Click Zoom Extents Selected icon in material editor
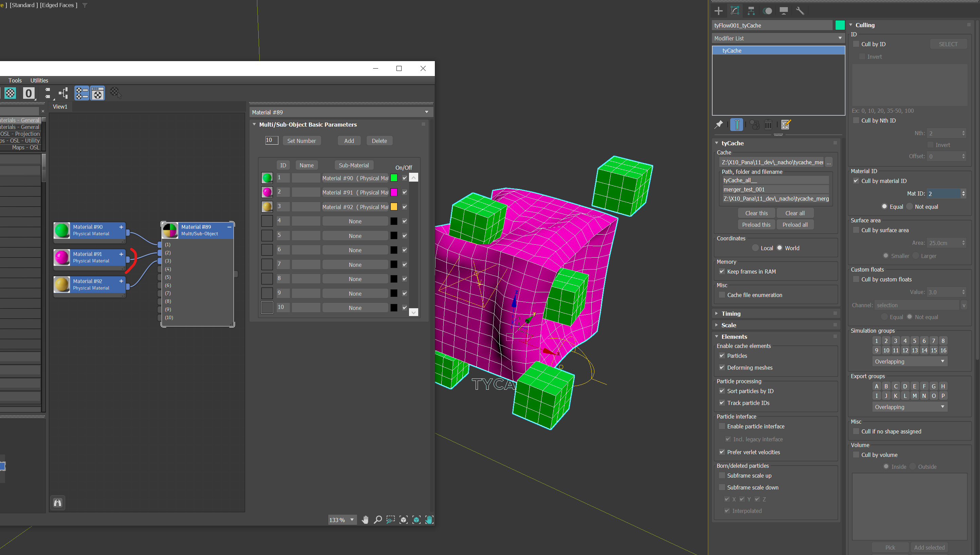Screen dimensions: 980x555 pos(417,520)
